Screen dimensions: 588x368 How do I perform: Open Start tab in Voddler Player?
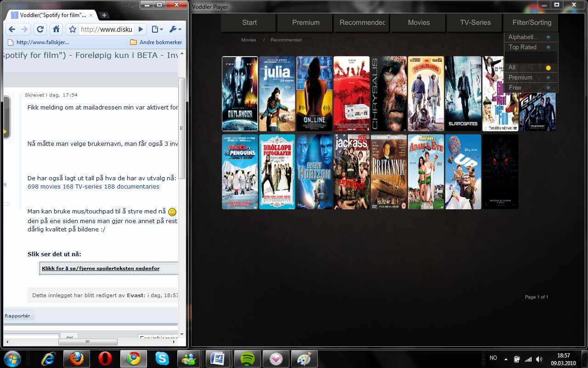click(249, 23)
